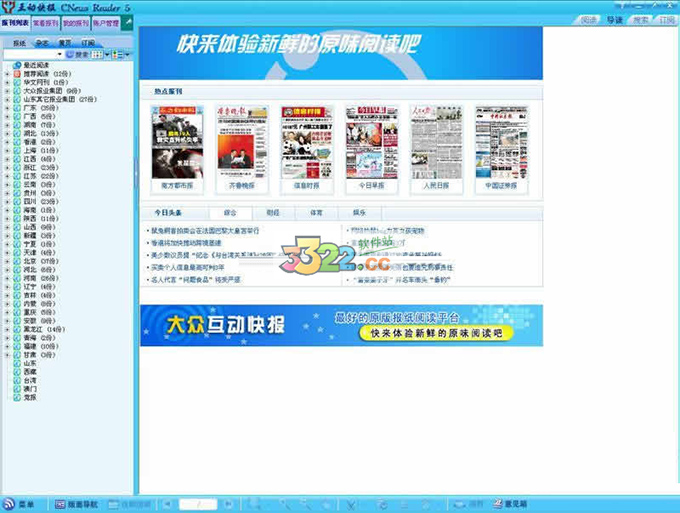680x513 pixels.
Task: Switch to the 搜索 tab at top right
Action: (641, 20)
